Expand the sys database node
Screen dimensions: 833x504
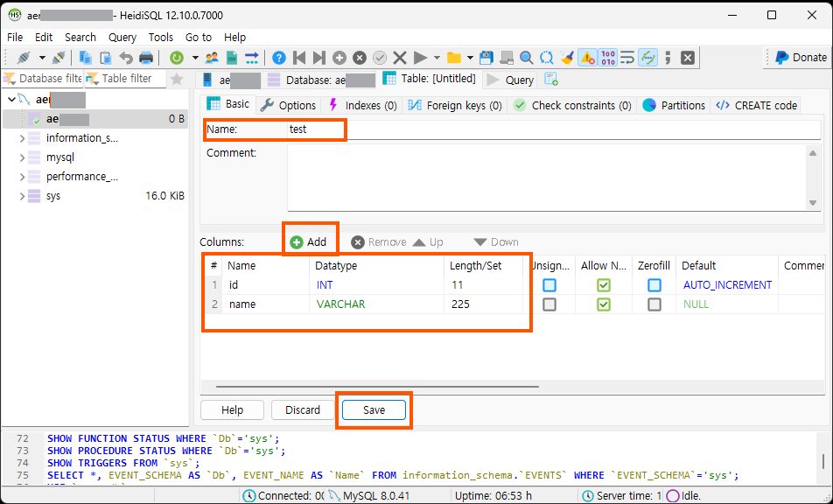click(x=22, y=196)
